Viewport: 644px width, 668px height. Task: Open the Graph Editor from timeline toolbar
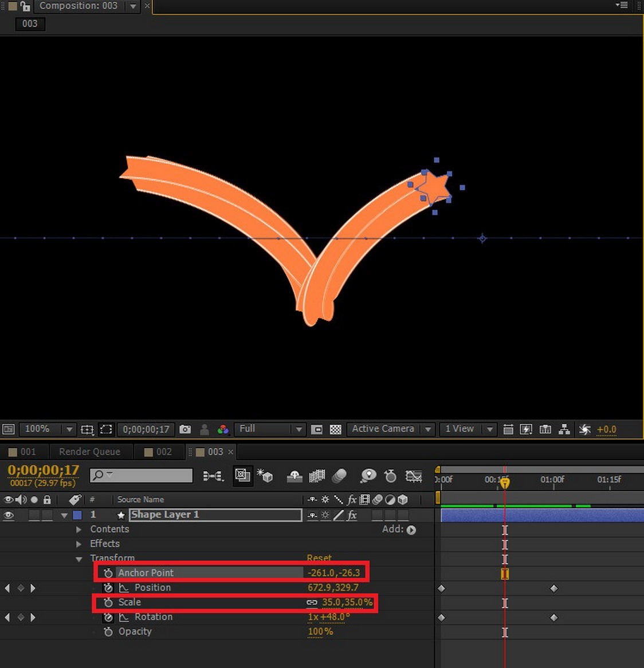coord(414,476)
